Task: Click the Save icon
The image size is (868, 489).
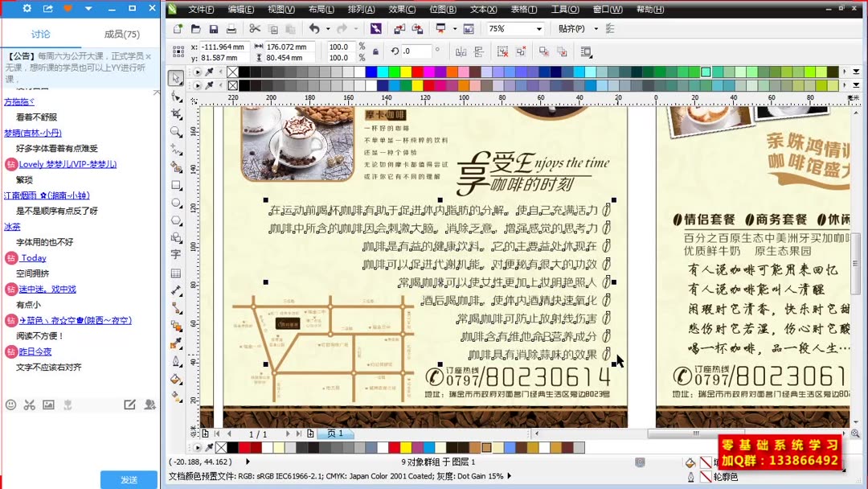Action: [214, 28]
